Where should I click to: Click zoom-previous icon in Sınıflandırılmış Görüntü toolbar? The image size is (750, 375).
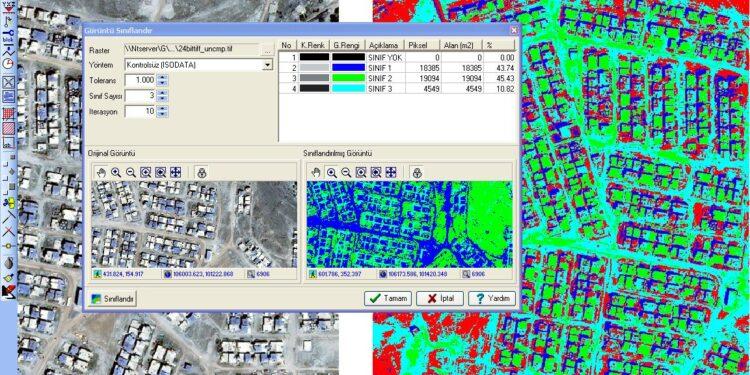click(376, 173)
